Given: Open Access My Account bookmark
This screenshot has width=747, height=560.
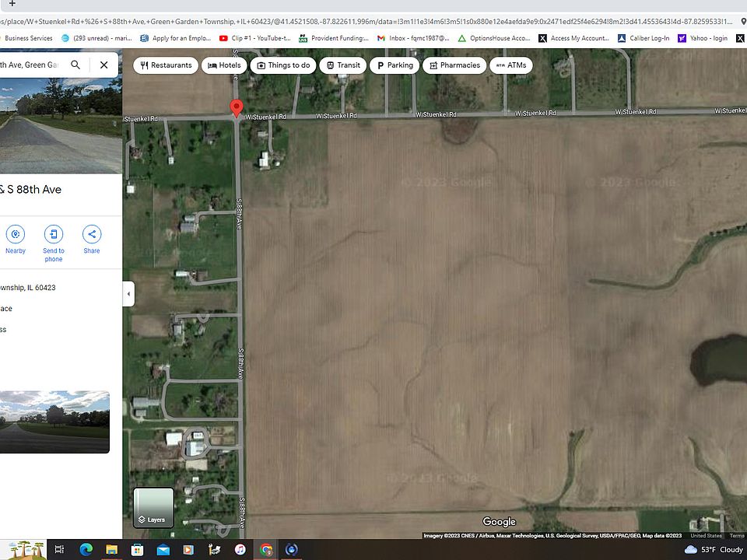Looking at the screenshot, I should tap(573, 38).
